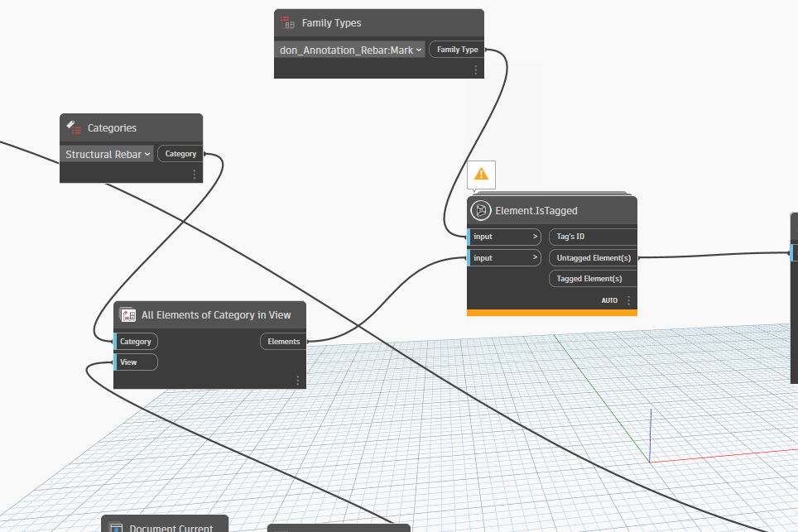The width and height of the screenshot is (798, 532).
Task: Open the don_Annotation_Rebar:Mark family type dropdown
Action: (x=351, y=50)
